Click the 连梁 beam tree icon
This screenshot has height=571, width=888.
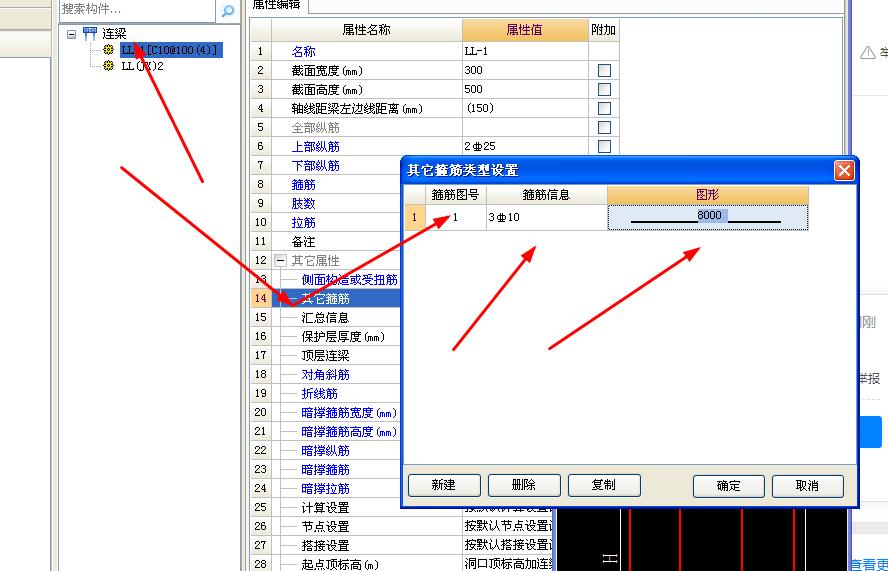click(89, 34)
